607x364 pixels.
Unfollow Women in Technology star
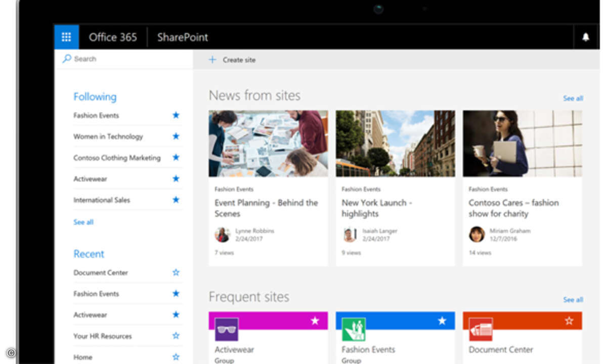tap(176, 136)
